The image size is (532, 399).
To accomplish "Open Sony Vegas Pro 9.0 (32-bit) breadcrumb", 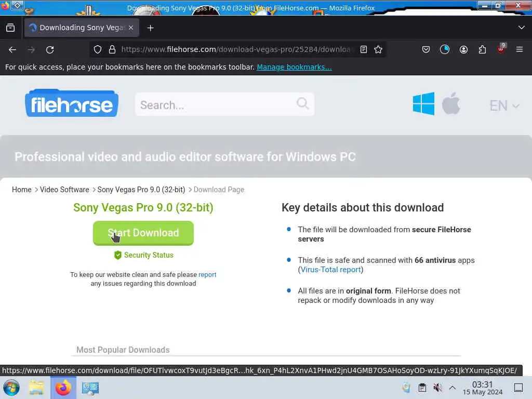I will [x=141, y=190].
